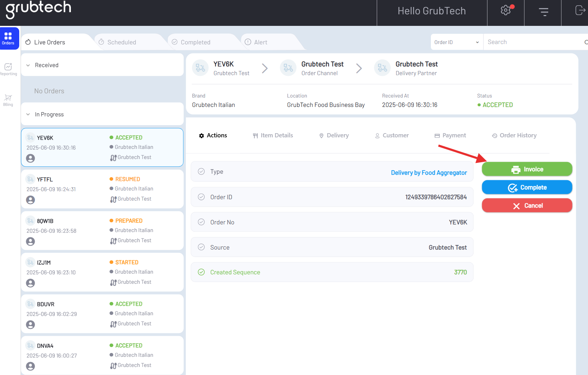
Task: Select the Actions tab
Action: 213,136
